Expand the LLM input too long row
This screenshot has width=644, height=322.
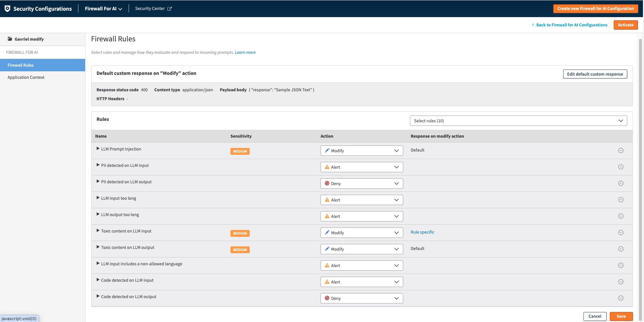98,198
